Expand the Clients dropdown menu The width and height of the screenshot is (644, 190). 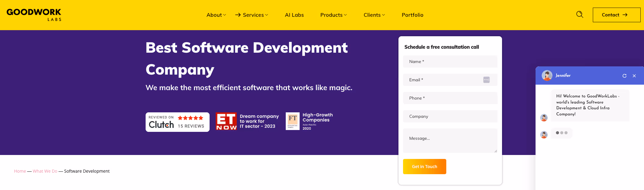pos(374,15)
